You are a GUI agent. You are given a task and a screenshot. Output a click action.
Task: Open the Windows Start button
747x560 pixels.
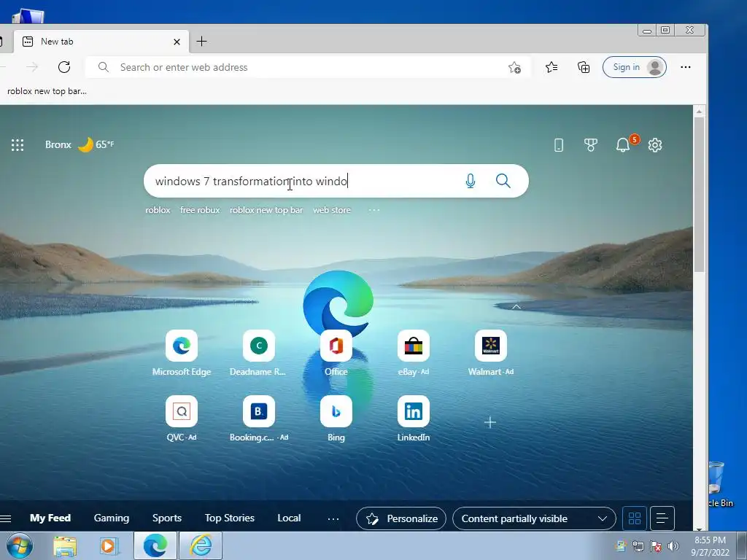tap(20, 545)
